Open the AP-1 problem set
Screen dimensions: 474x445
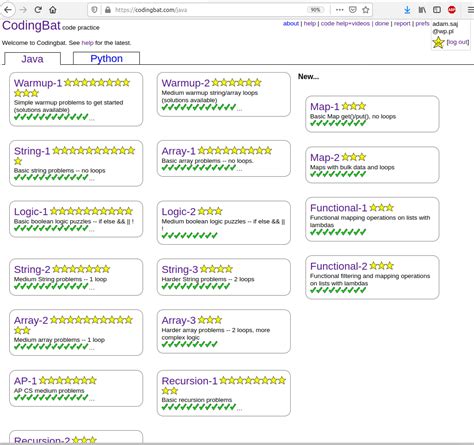click(x=25, y=381)
